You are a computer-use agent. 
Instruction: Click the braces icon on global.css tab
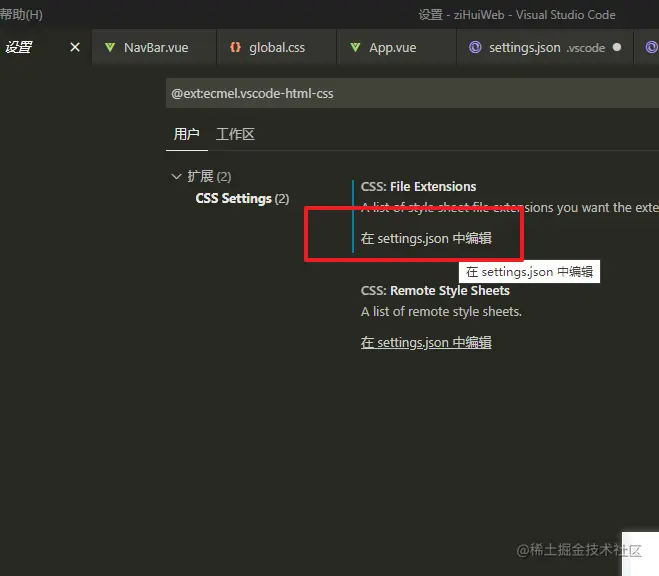pos(235,47)
